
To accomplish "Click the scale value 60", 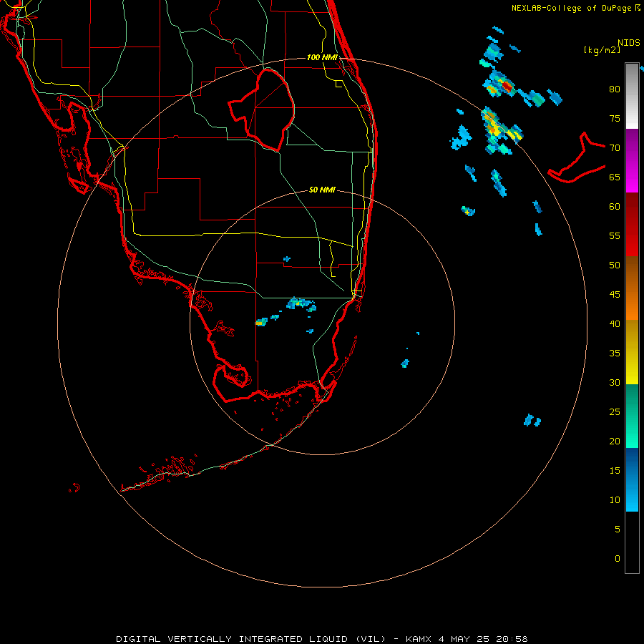I will (x=615, y=207).
